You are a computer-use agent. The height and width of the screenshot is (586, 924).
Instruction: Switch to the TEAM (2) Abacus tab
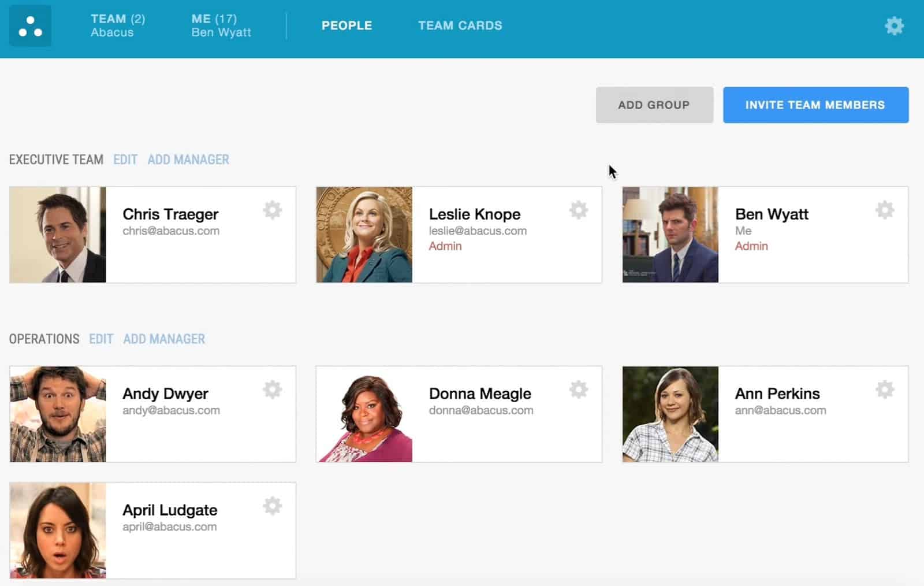pyautogui.click(x=118, y=25)
